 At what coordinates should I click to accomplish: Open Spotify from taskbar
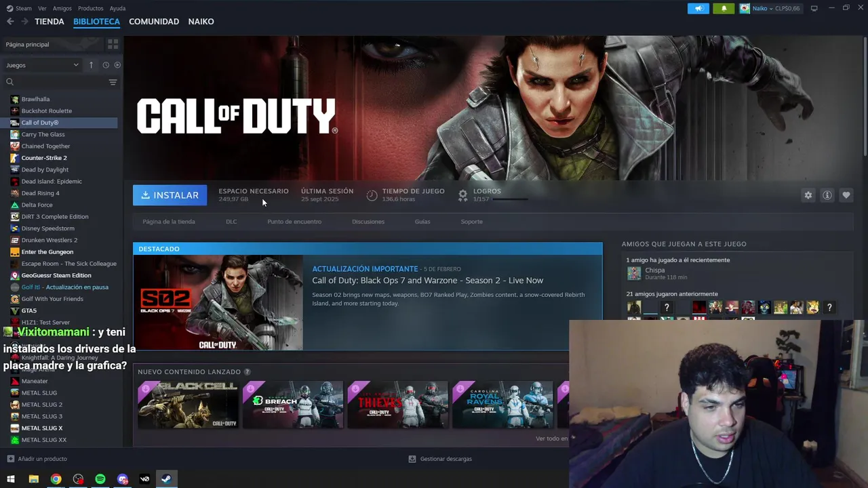pyautogui.click(x=100, y=479)
